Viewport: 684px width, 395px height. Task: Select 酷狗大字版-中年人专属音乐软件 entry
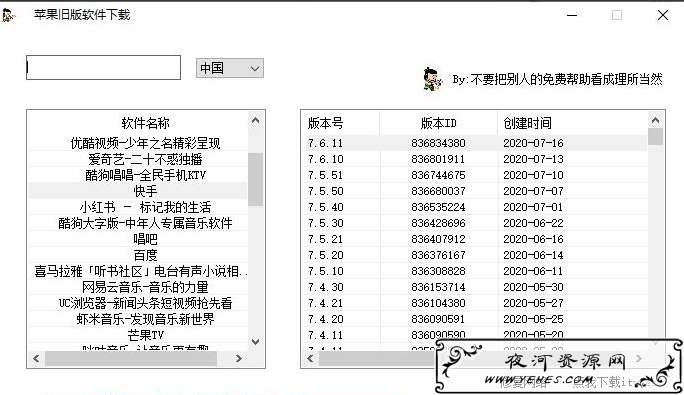pos(138,223)
